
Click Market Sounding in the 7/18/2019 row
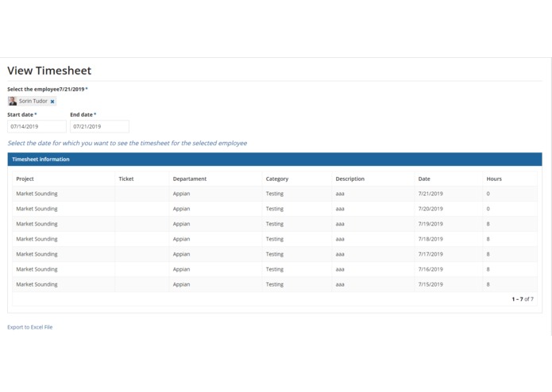pos(37,239)
